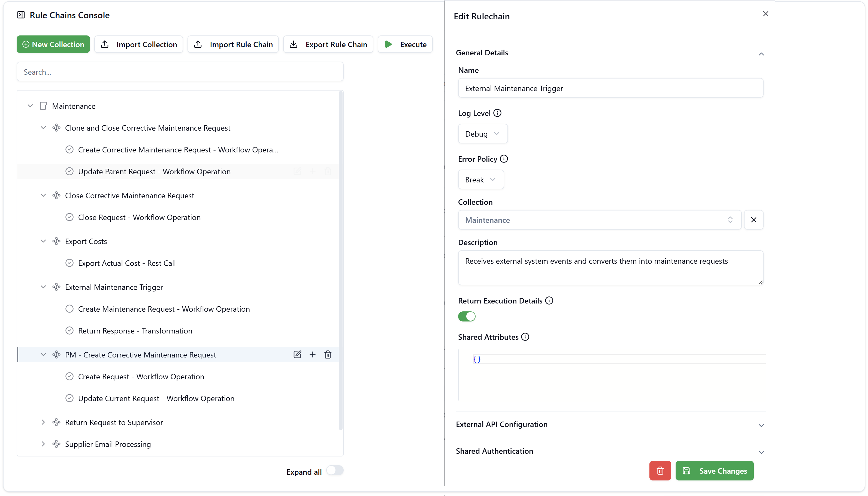Toggle the Expand all switch
This screenshot has height=496, width=868.
coord(335,470)
